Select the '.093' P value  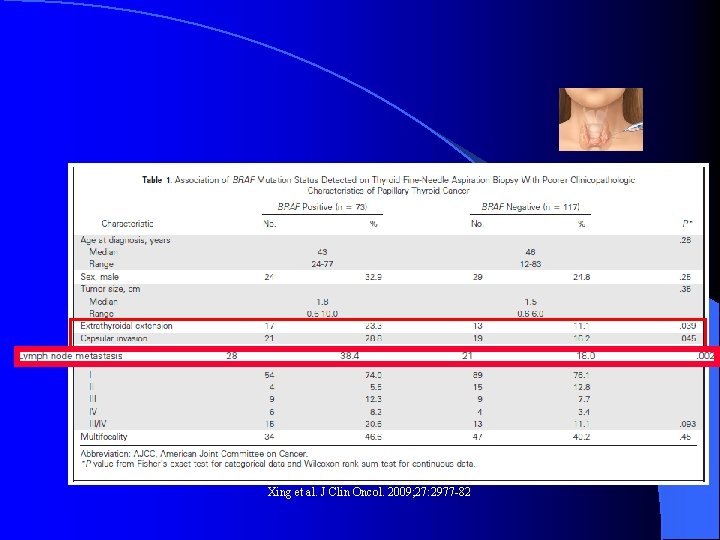click(x=687, y=424)
